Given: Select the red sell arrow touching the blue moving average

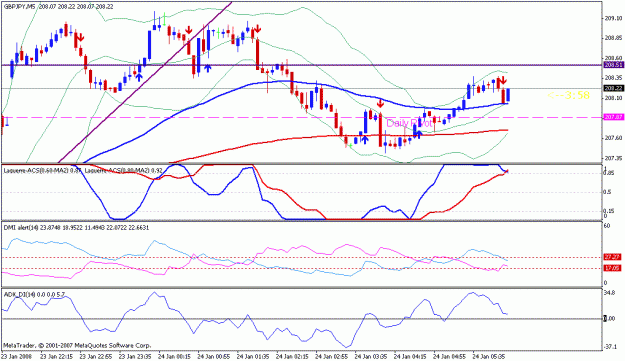Looking at the screenshot, I should [380, 104].
